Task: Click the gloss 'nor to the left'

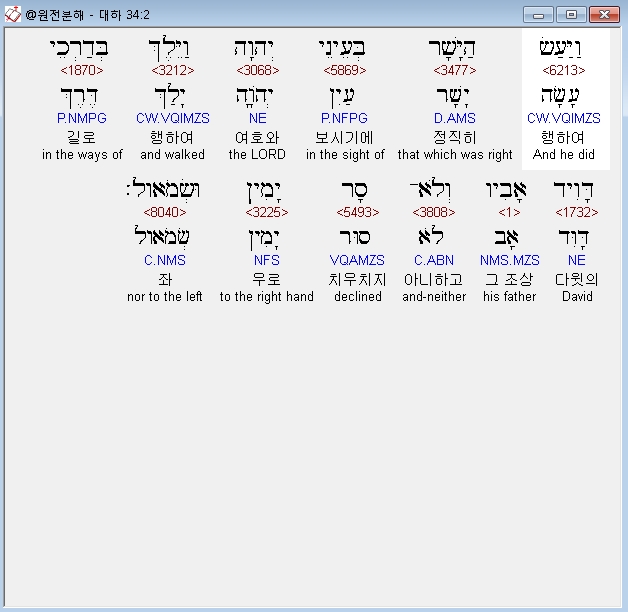Action: (x=165, y=296)
